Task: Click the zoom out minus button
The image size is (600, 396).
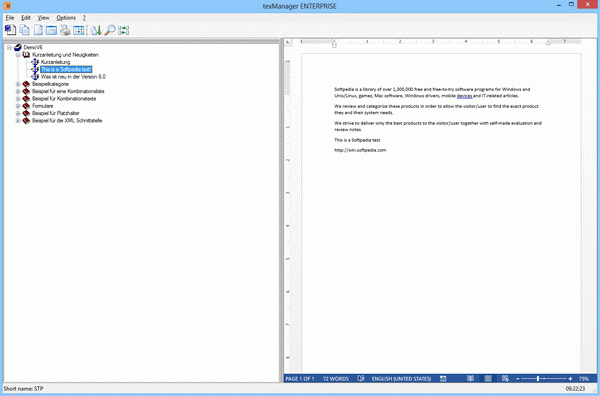Action: 518,379
